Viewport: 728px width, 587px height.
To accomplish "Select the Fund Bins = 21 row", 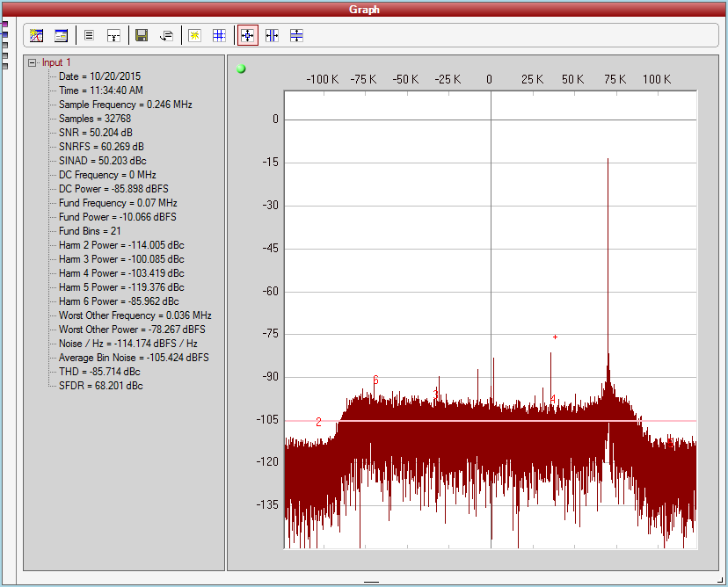I will point(90,230).
